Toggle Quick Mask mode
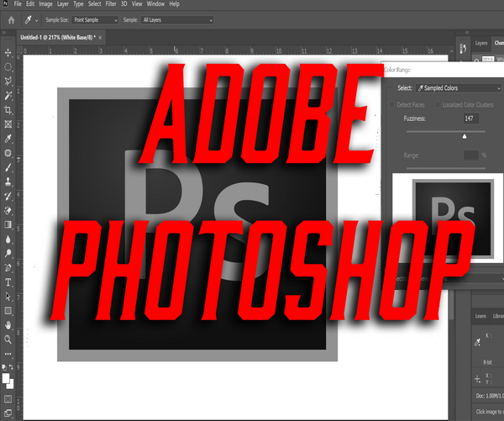The height and width of the screenshot is (421, 504). 8,399
